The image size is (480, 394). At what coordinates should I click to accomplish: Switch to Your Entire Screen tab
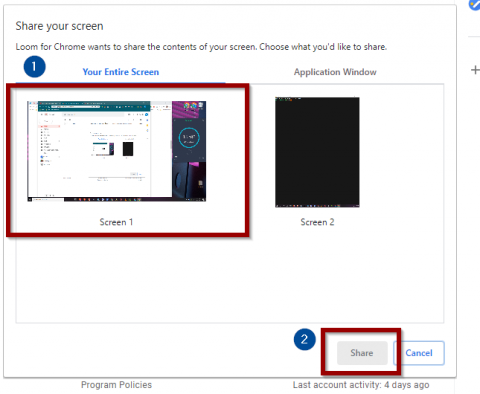point(121,72)
